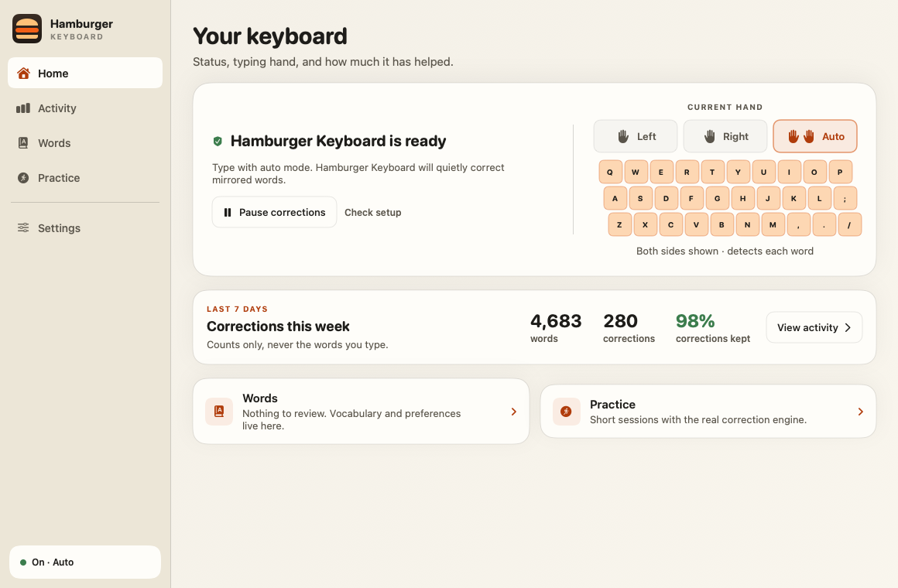Click the Q key on keyboard preview
Screen dimensions: 898x588
pyautogui.click(x=610, y=172)
